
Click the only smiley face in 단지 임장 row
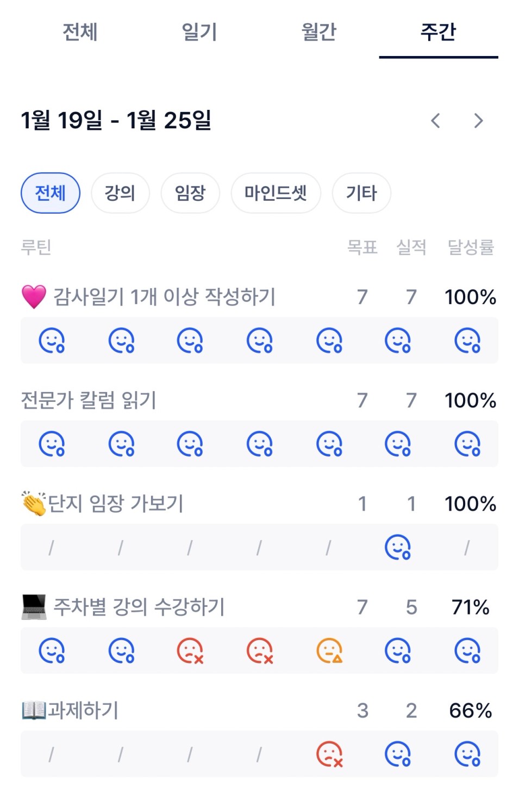coord(398,548)
